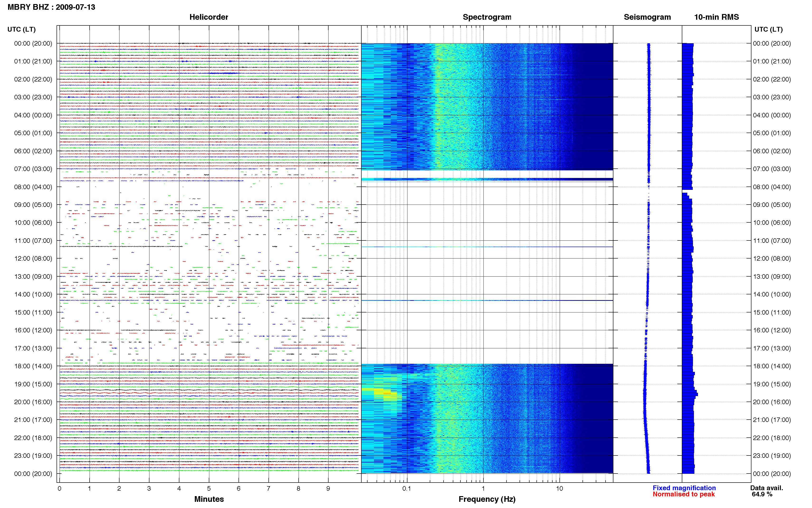Select the Helicorder panel heading
The height and width of the screenshot is (508, 812).
point(209,17)
